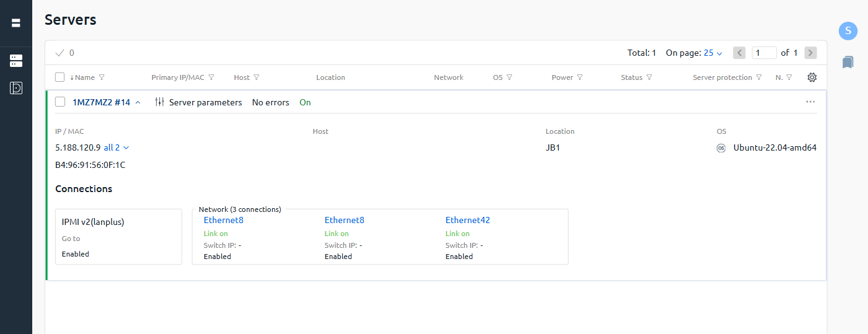
Task: Click the IP address 5.188.120.9
Action: pos(77,147)
